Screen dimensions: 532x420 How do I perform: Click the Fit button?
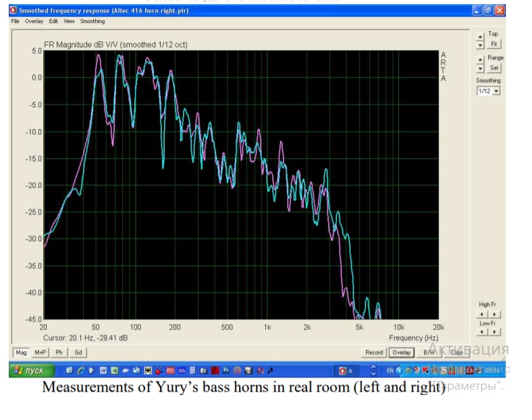[494, 44]
